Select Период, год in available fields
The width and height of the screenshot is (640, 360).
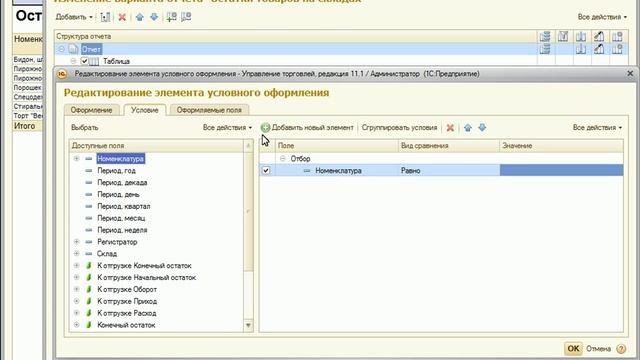pyautogui.click(x=116, y=171)
